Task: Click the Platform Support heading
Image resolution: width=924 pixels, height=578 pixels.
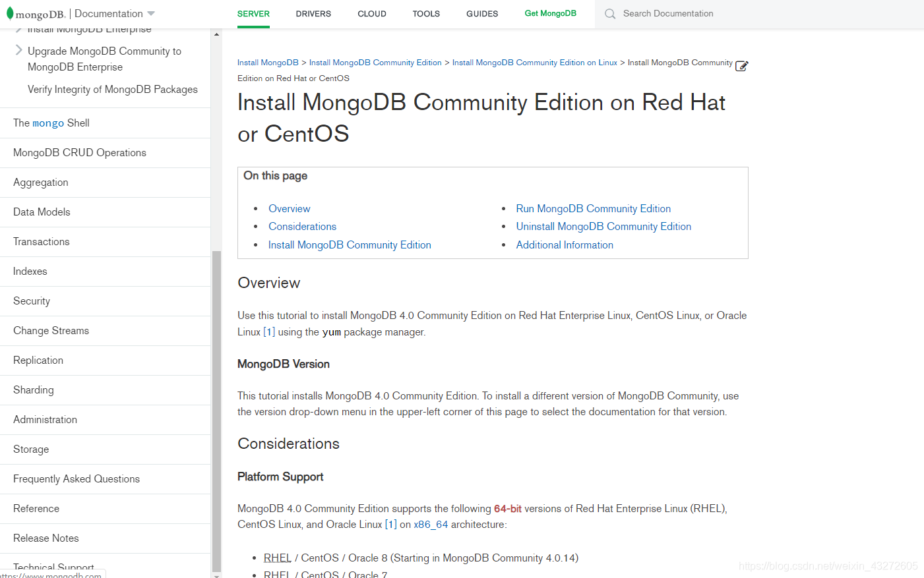Action: (x=280, y=477)
